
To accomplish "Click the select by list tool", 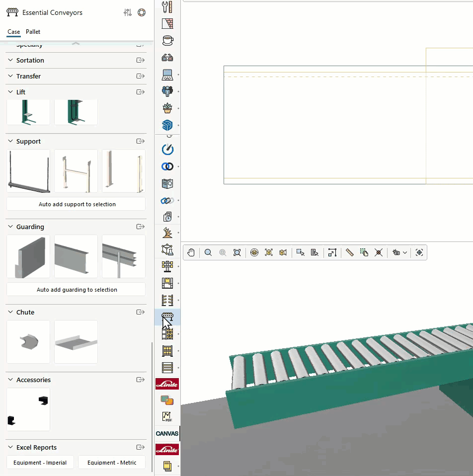I will point(315,252).
